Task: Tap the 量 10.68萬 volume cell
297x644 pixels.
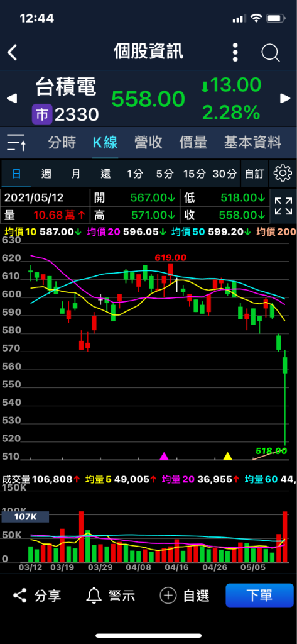Action: coord(45,215)
